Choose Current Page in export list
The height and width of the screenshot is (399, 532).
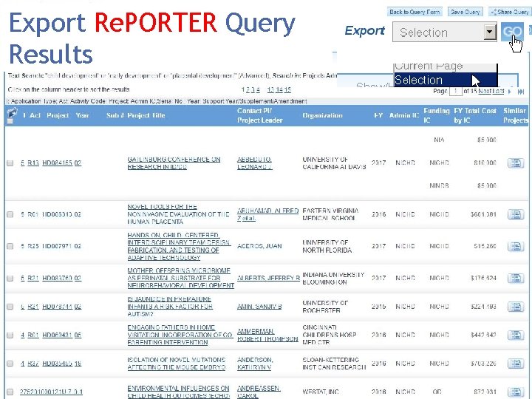click(445, 66)
